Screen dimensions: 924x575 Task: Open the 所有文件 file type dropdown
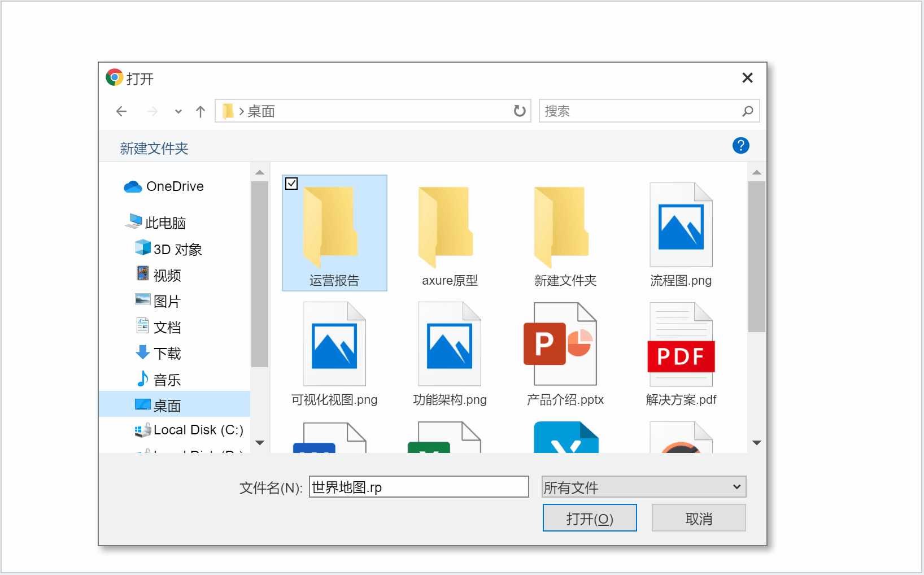coord(643,486)
